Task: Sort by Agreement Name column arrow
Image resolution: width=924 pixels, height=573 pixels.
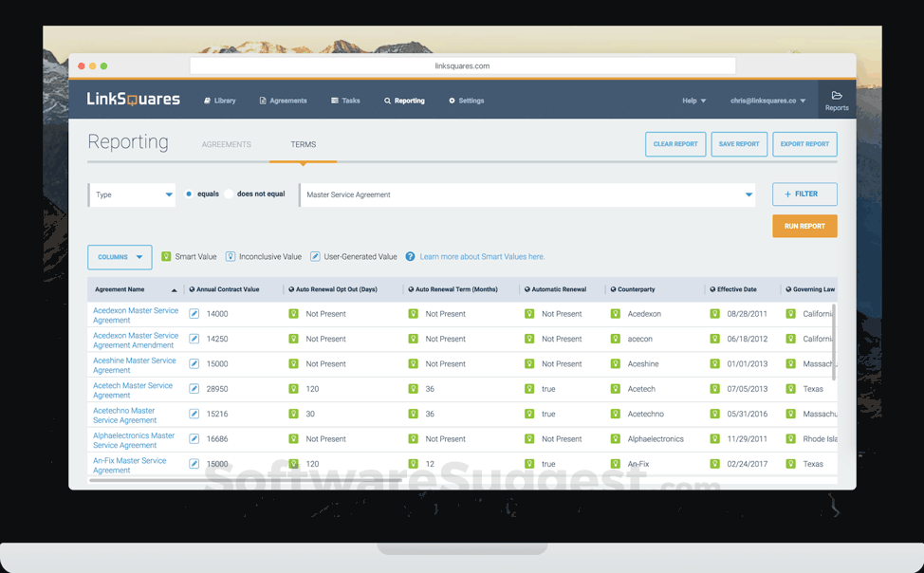Action: [174, 290]
